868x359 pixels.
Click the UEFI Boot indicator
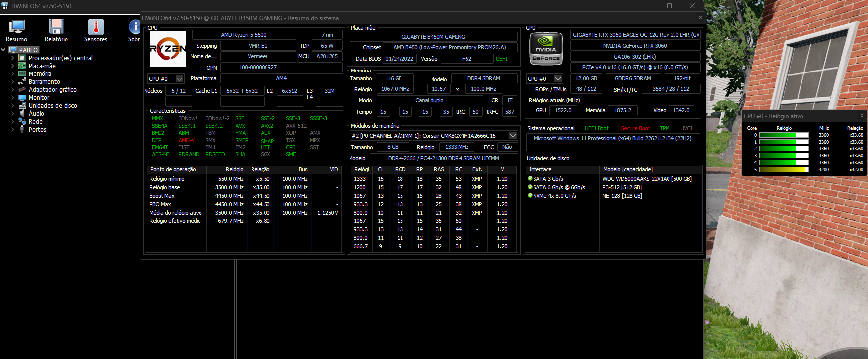(x=597, y=128)
